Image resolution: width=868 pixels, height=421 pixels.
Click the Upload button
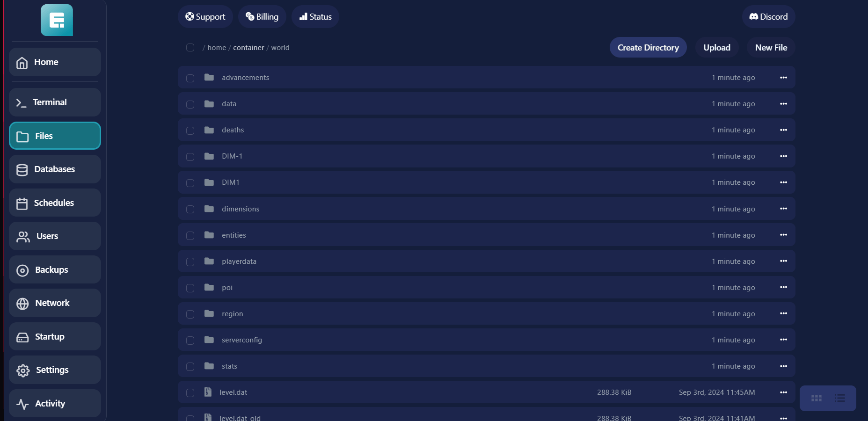pos(717,47)
